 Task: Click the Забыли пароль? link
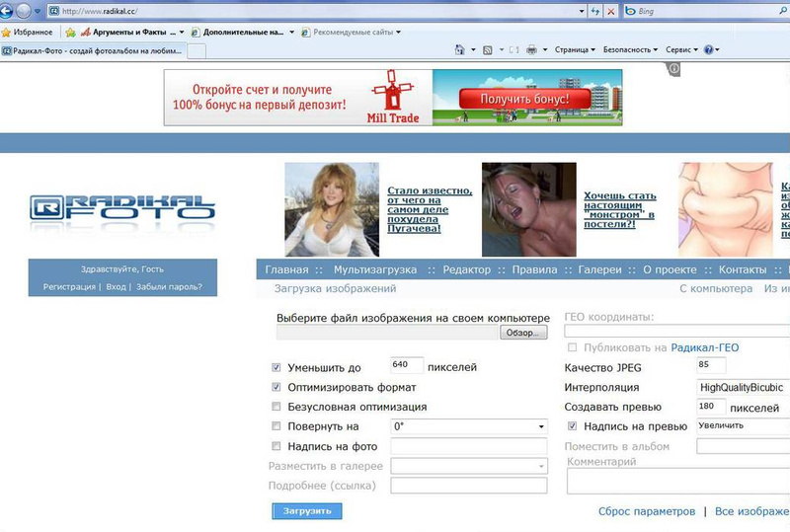click(x=169, y=286)
